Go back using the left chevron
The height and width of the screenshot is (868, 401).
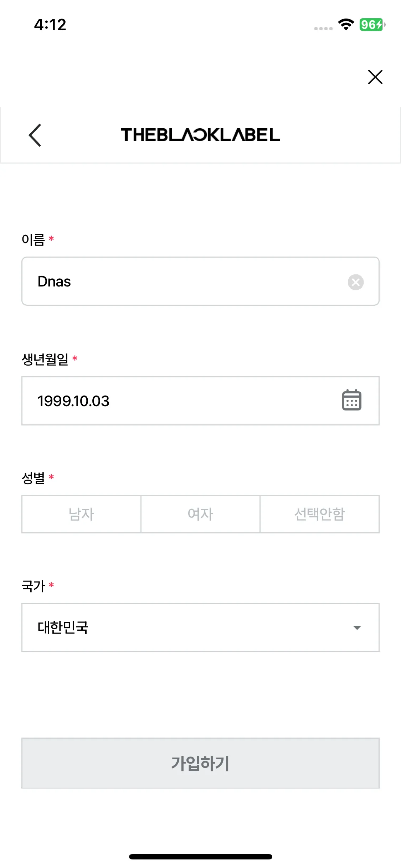pyautogui.click(x=35, y=135)
